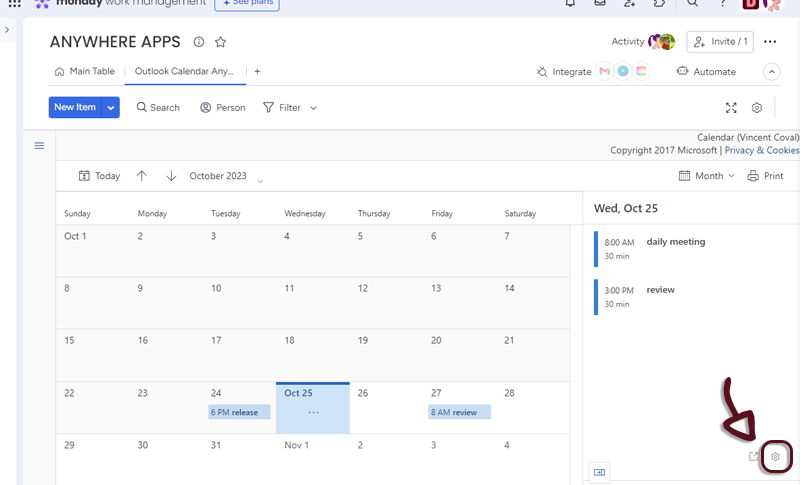This screenshot has height=485, width=800.
Task: Open board info next to ANYWHERE APPS
Action: pos(198,42)
